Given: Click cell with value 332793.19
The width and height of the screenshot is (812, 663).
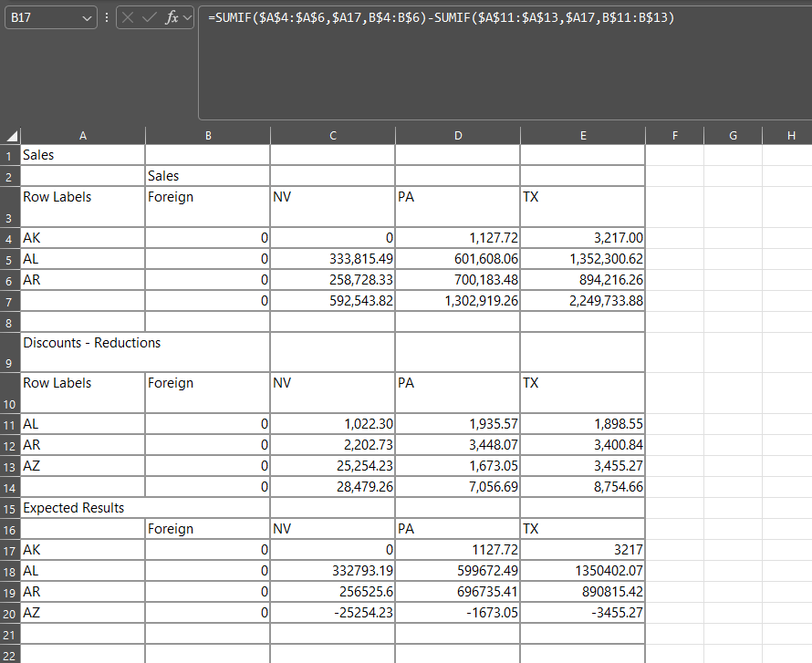Looking at the screenshot, I should [x=332, y=571].
